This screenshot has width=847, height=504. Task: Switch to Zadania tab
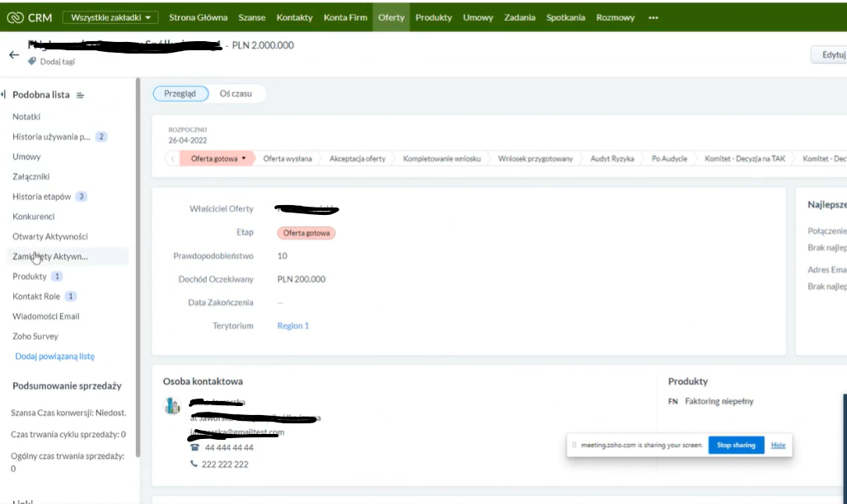tap(520, 18)
